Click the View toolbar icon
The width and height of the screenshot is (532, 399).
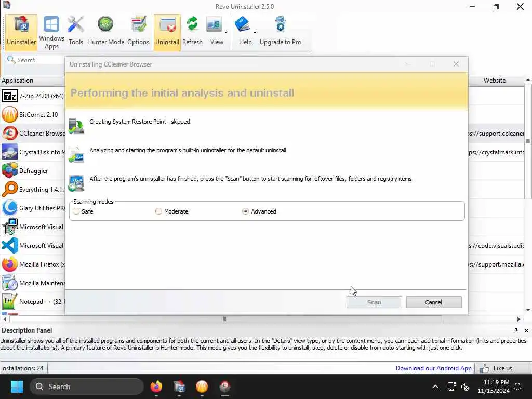pos(215,25)
